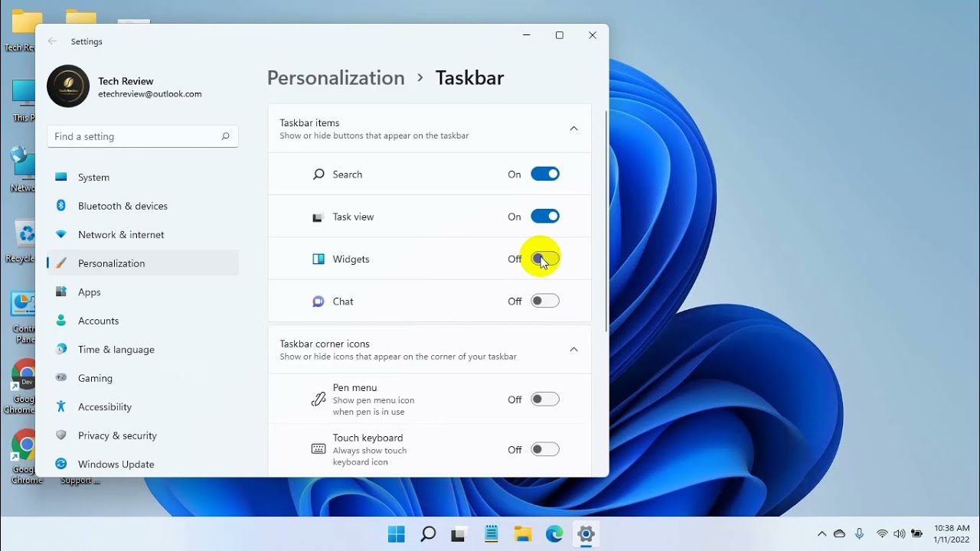Image resolution: width=980 pixels, height=551 pixels.
Task: Launch Microsoft Edge from the taskbar
Action: point(554,534)
